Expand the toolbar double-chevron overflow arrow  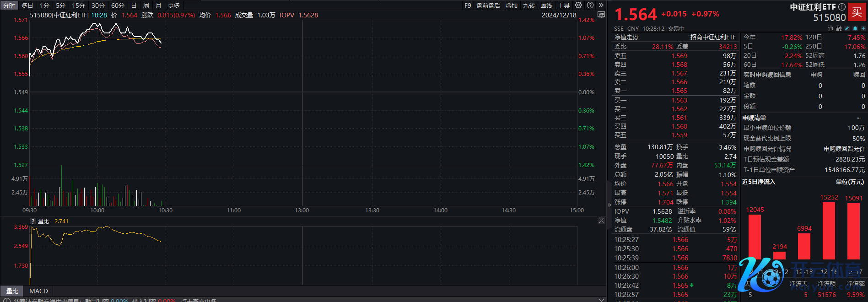(601, 5)
